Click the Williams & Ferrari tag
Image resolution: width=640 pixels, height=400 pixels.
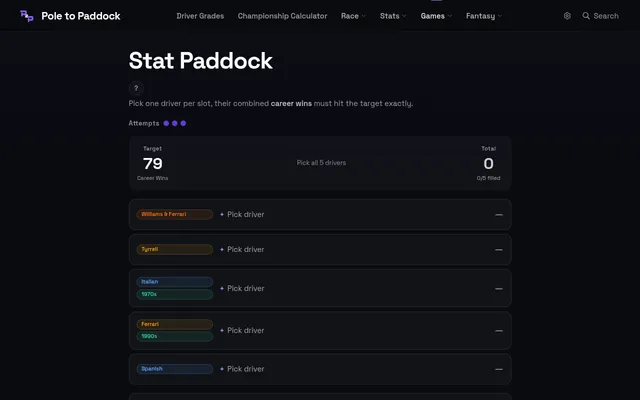coord(174,214)
